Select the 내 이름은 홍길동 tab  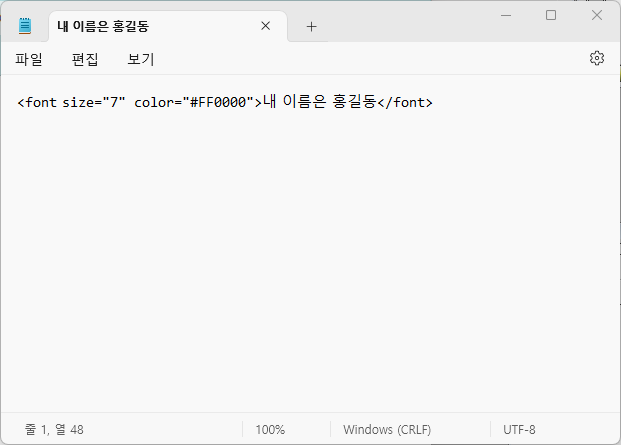[168, 26]
